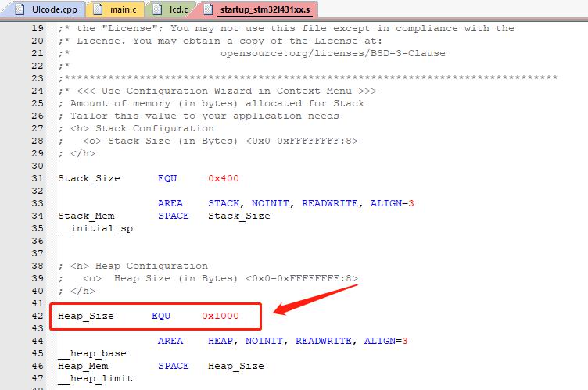
Task: Click __initial_sp label on line 35
Action: (95, 229)
